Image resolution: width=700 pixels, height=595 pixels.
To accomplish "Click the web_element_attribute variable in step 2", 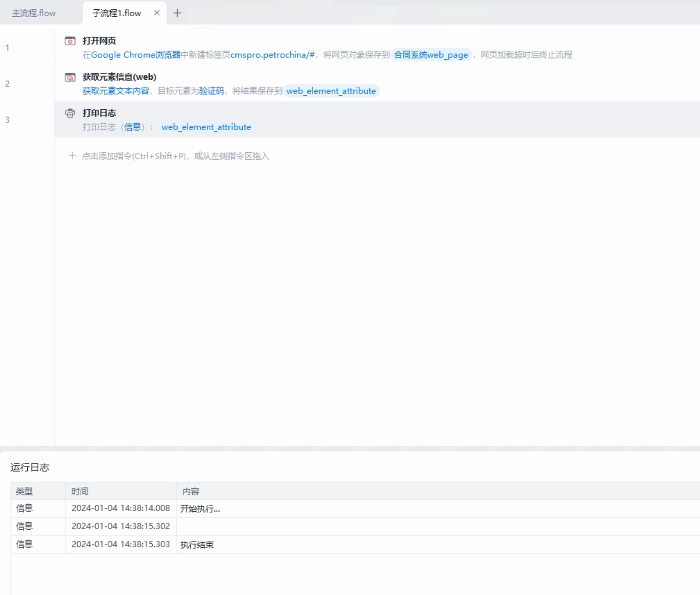I will coord(331,91).
